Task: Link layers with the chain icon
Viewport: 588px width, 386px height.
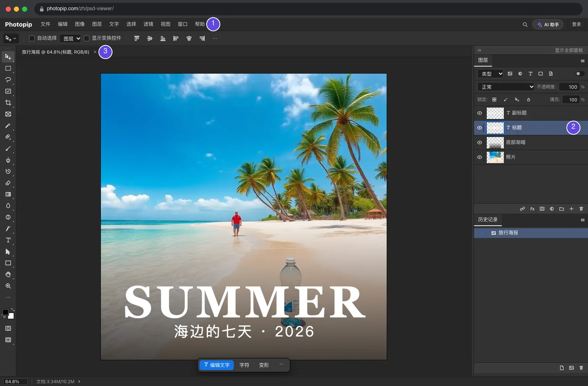Action: click(522, 209)
